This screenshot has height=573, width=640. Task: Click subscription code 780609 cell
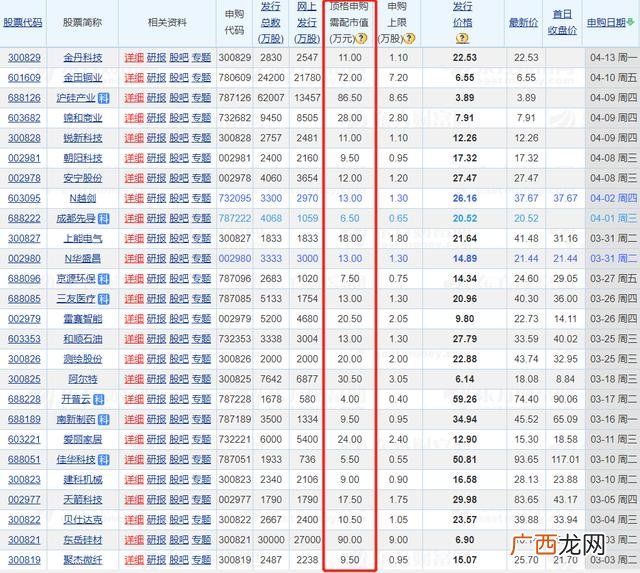(x=235, y=78)
